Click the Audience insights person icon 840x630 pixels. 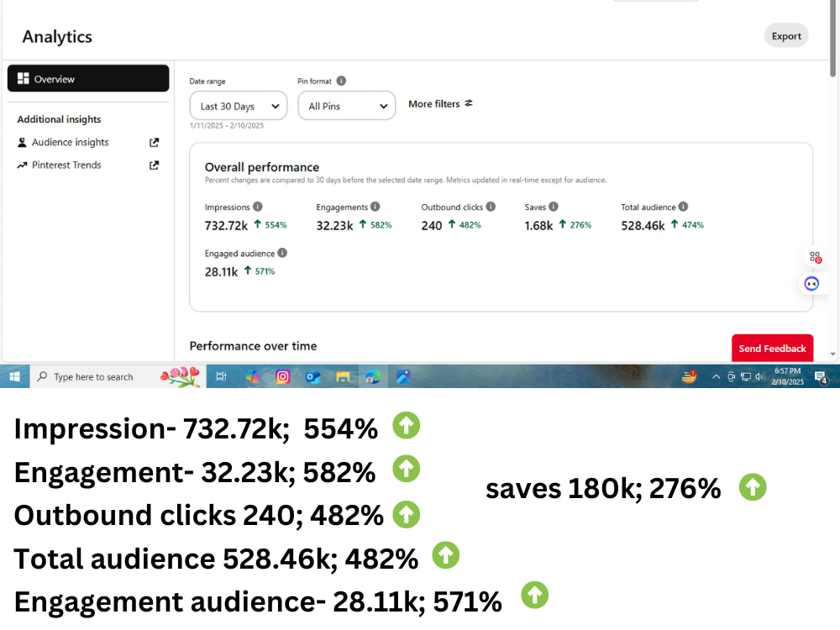(22, 143)
